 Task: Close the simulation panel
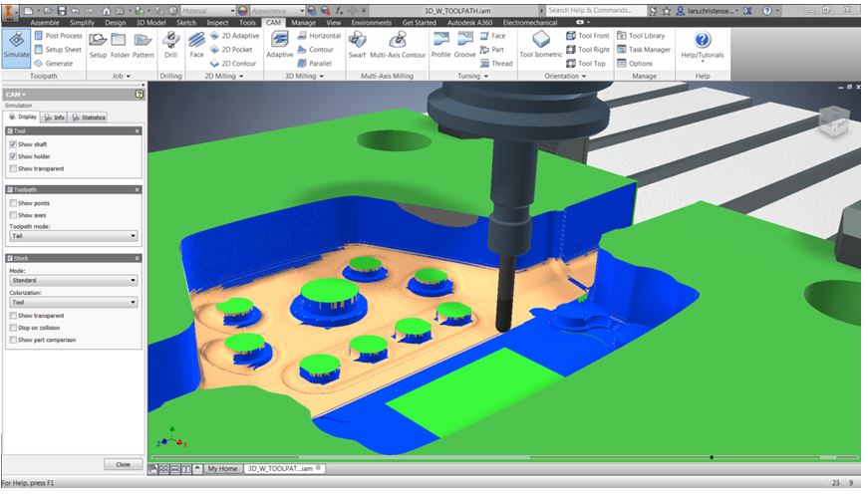pyautogui.click(x=123, y=464)
